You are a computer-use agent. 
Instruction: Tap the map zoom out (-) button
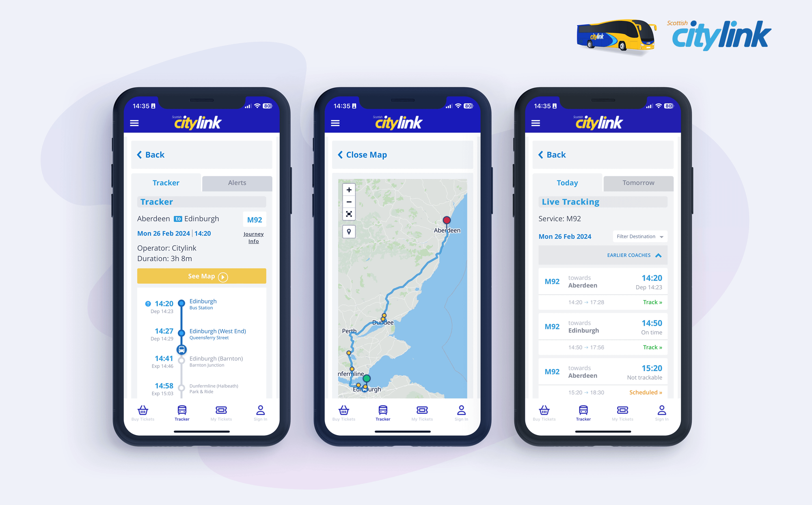349,202
